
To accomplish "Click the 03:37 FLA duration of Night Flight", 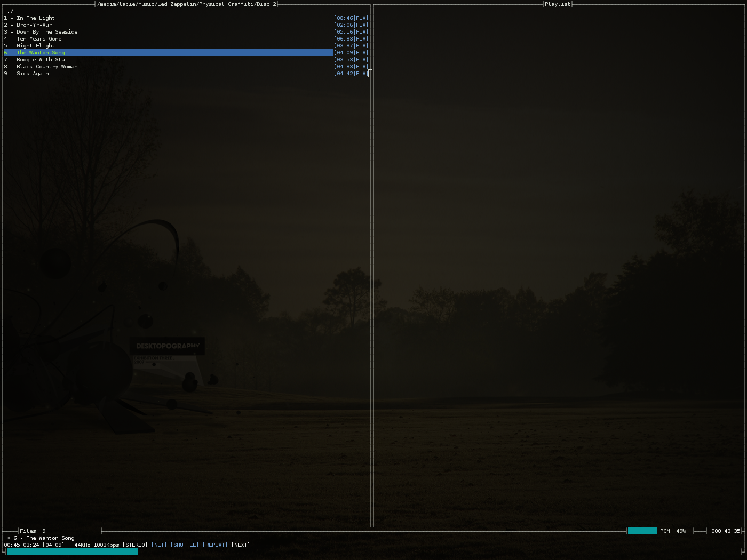I will (x=351, y=46).
